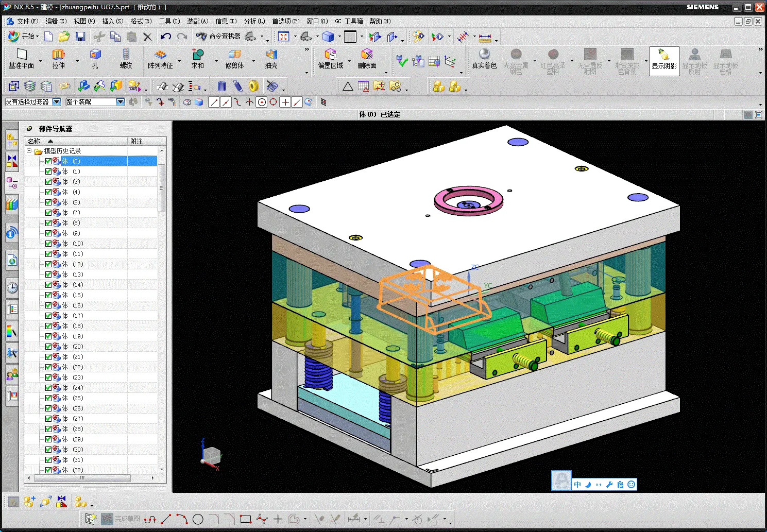Open the dropdown arrow beside 求和
Viewport: 767px width, 532px height.
coord(216,61)
